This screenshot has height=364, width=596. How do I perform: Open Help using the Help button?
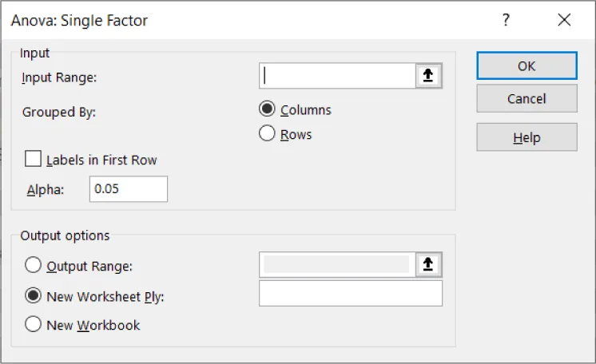pos(526,137)
